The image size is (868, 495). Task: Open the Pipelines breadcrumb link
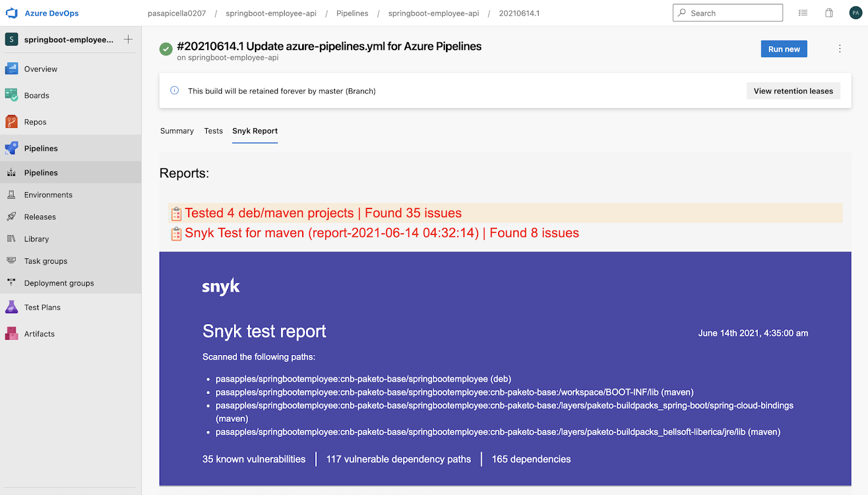coord(352,13)
